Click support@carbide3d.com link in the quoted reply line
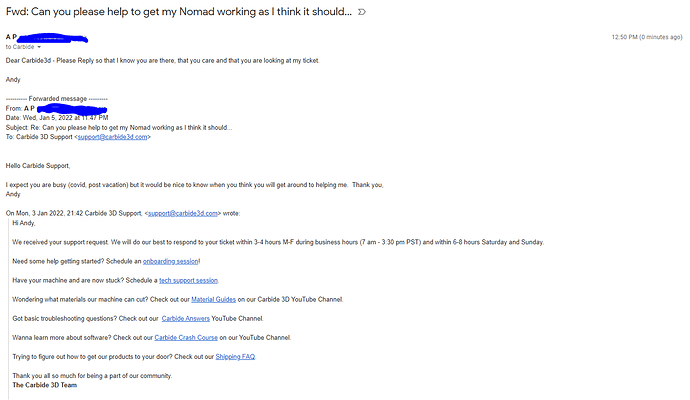690x400 pixels. coord(183,213)
